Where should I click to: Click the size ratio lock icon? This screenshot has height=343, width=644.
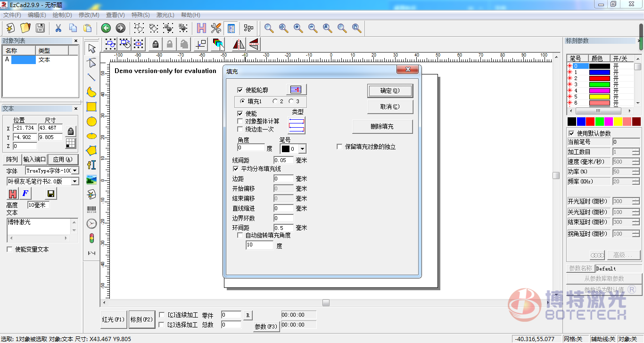(71, 131)
